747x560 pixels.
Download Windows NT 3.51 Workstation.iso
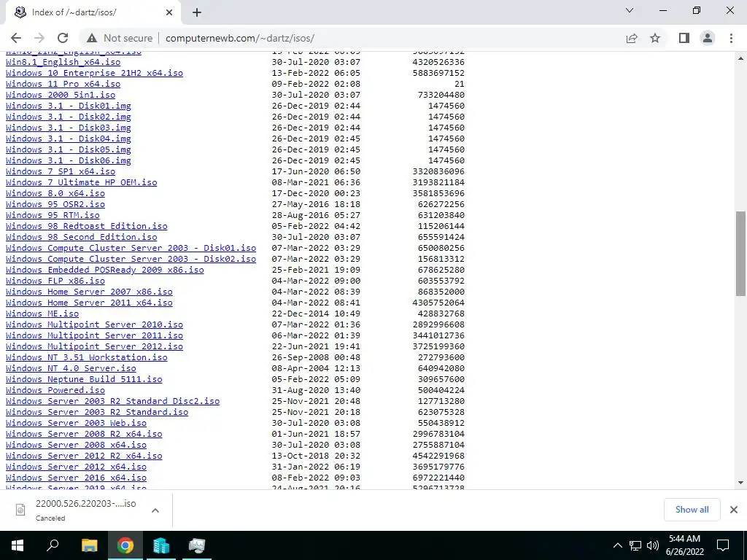pyautogui.click(x=87, y=357)
